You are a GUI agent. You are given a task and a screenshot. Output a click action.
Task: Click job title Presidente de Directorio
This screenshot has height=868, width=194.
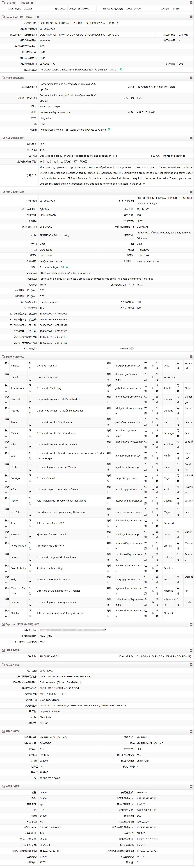coord(50,546)
